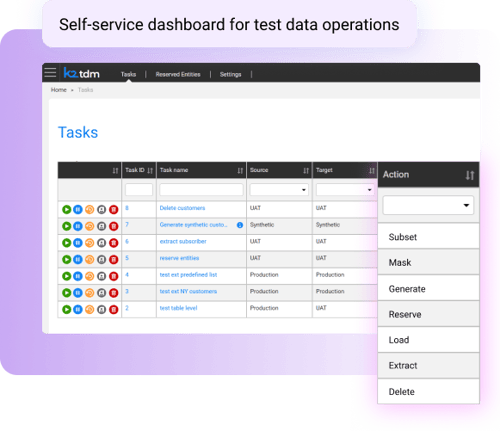Select Generate from Action list
The width and height of the screenshot is (500, 431).
pos(428,288)
